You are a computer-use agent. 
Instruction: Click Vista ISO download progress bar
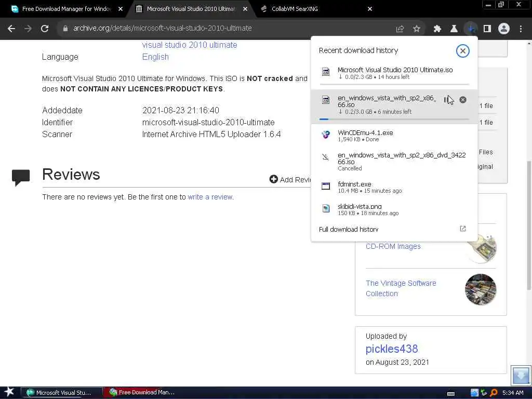point(394,119)
